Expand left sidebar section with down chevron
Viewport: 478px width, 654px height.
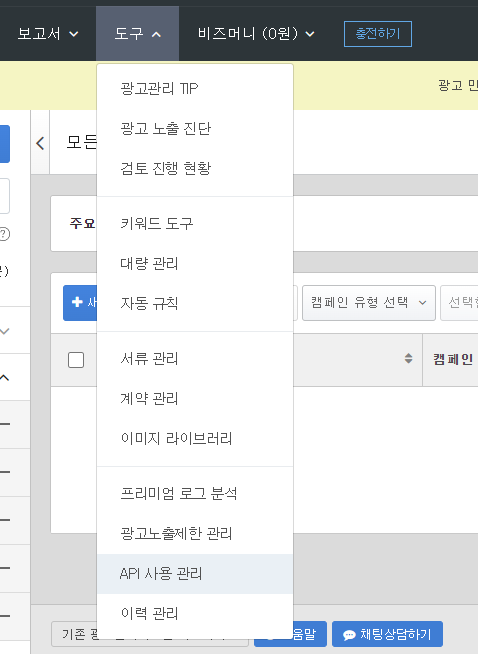pyautogui.click(x=5, y=332)
